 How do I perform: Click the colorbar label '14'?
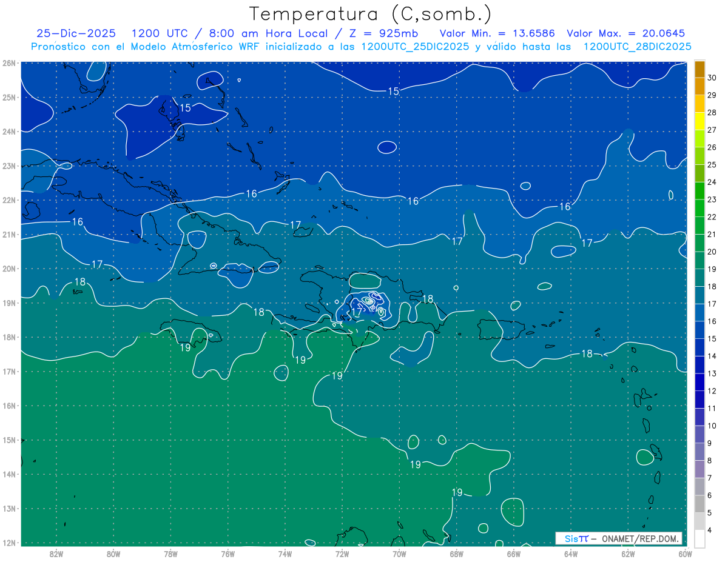point(712,356)
